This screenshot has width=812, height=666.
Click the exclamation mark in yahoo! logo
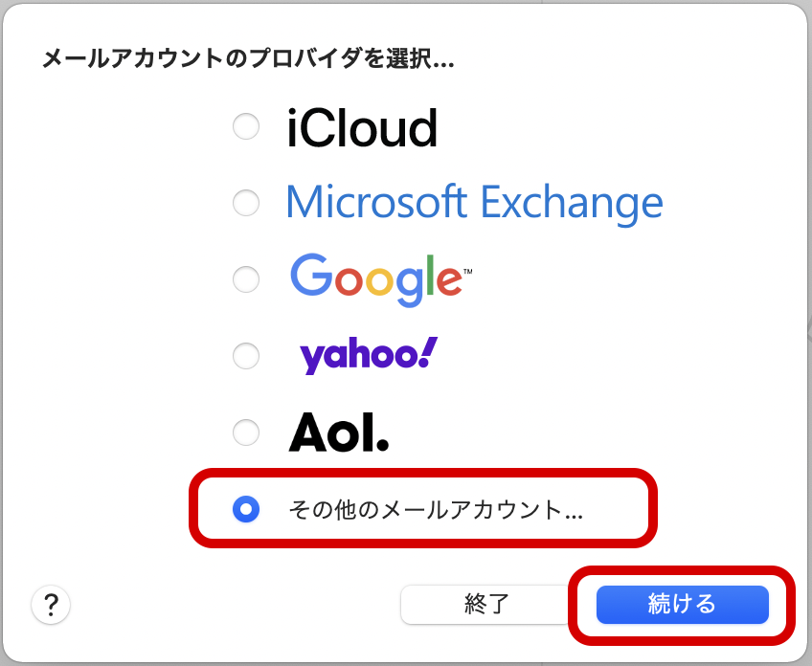click(429, 352)
